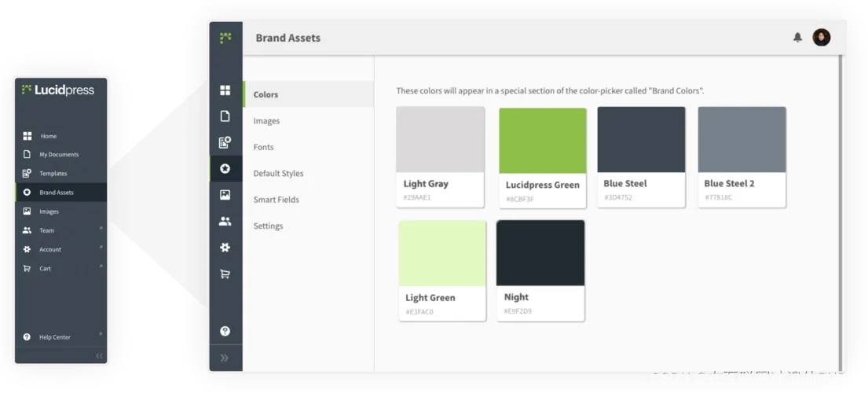
Task: Open Team link in expanded sidebar
Action: [46, 230]
